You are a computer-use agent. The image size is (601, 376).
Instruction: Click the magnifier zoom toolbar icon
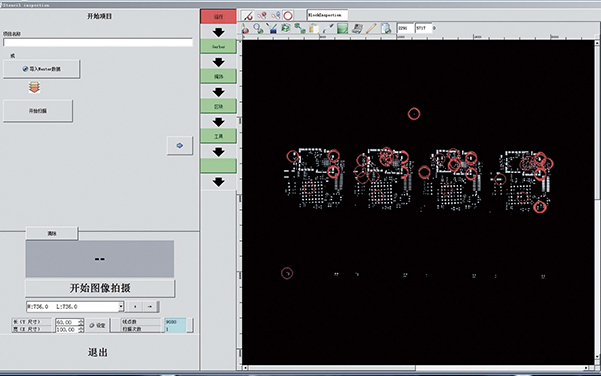coord(258,28)
